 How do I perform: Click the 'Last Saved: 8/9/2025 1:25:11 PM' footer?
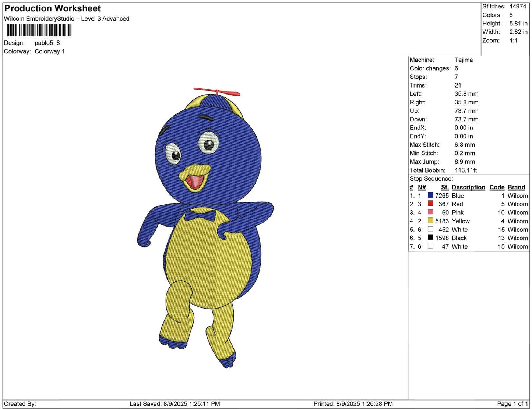(175, 404)
